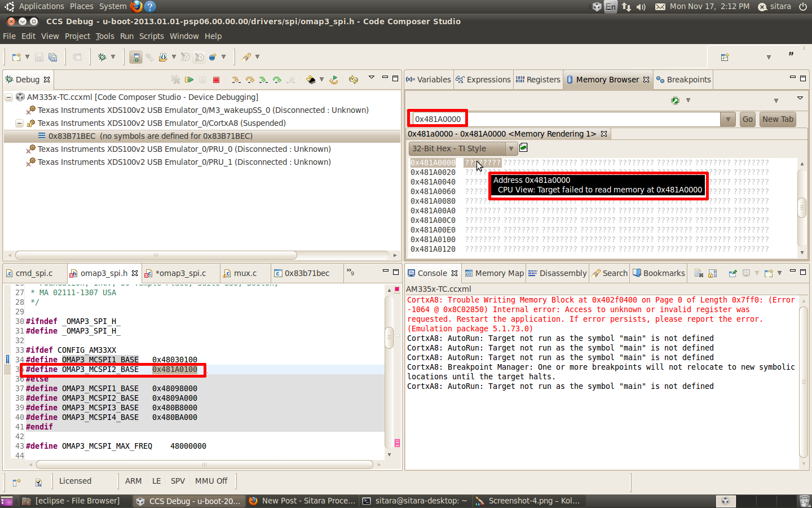This screenshot has height=508, width=812.
Task: Switch to the Registers tab
Action: [538, 80]
